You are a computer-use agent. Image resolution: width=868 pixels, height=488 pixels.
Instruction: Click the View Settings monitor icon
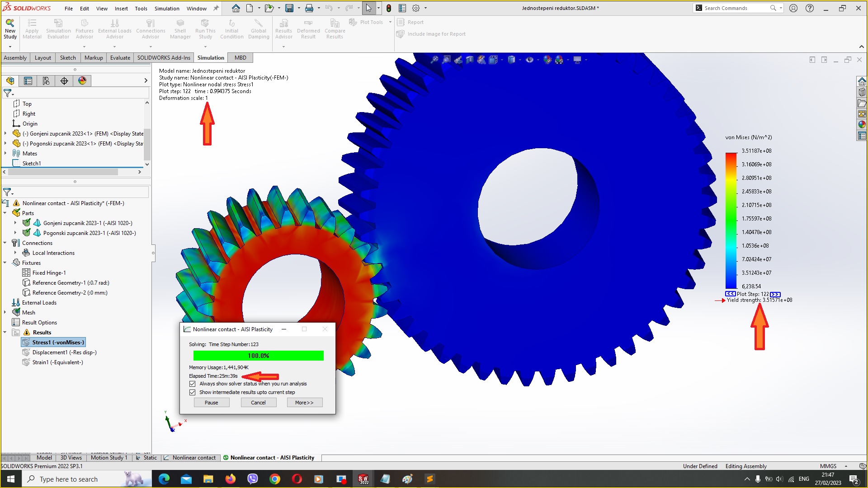pyautogui.click(x=577, y=60)
